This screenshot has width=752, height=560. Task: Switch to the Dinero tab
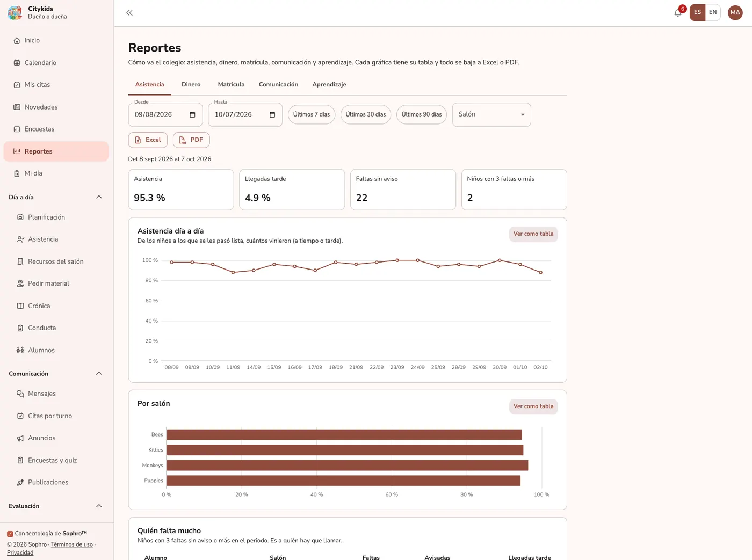click(191, 85)
